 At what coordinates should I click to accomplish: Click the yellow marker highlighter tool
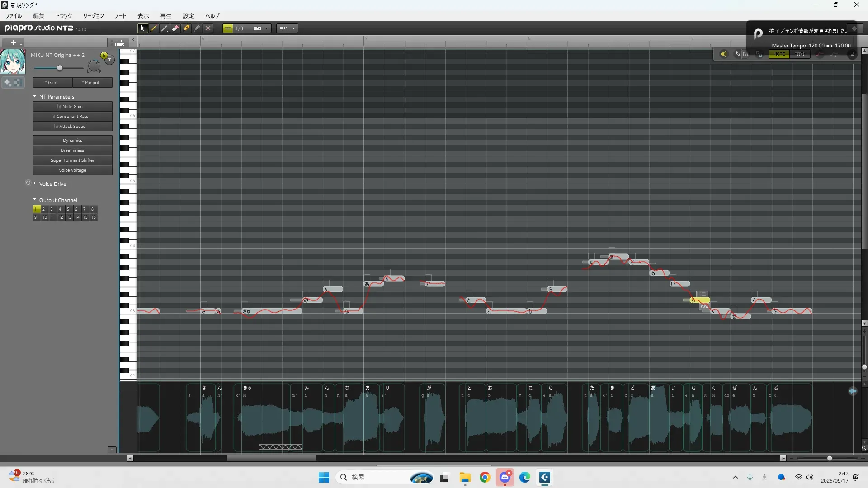[x=186, y=28]
